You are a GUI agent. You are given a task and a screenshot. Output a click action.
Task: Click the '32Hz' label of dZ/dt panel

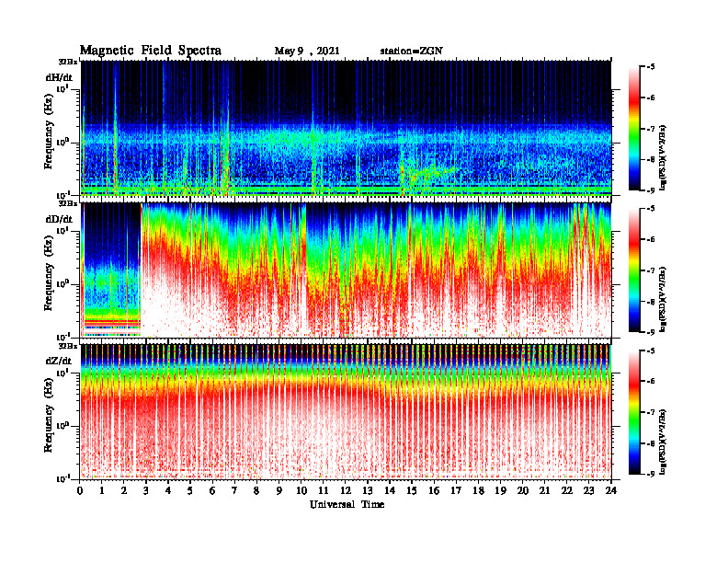pyautogui.click(x=67, y=346)
